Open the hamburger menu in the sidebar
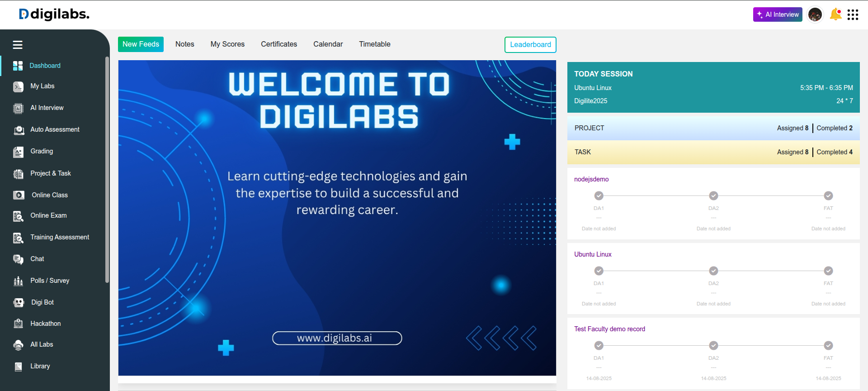The image size is (868, 391). tap(18, 45)
